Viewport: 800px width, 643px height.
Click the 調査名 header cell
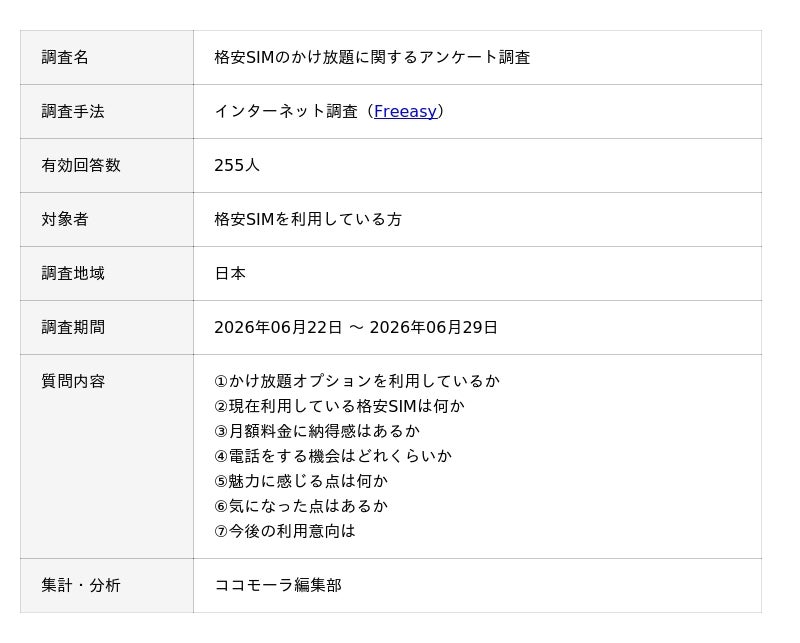pos(107,57)
